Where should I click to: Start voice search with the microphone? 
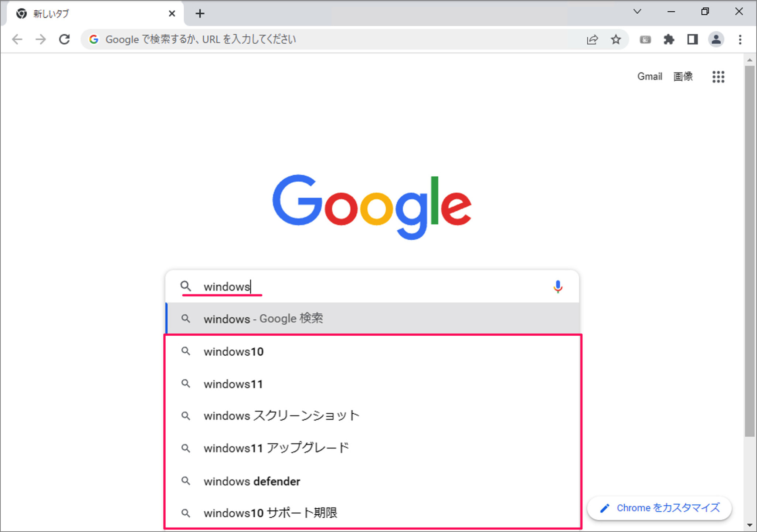coord(558,287)
